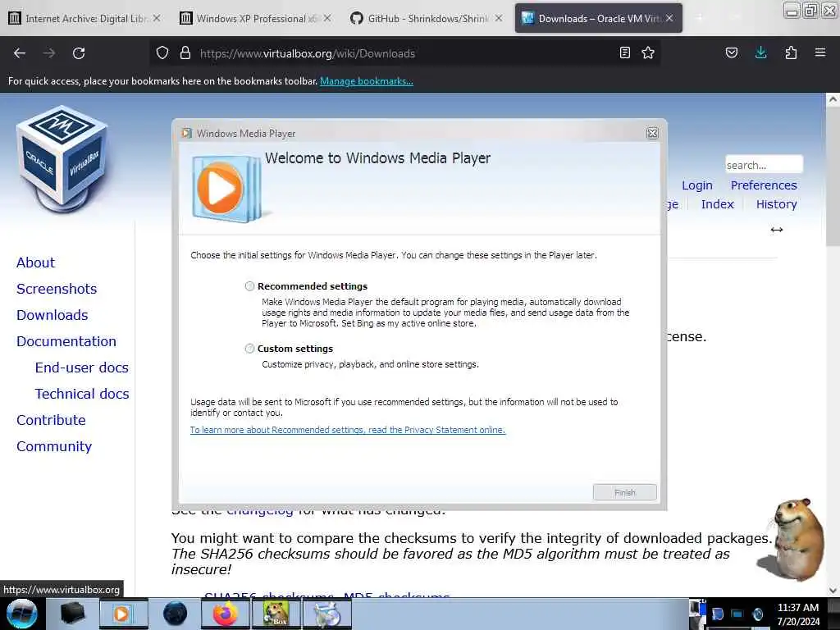This screenshot has height=630, width=840.
Task: Close the GitHub Shrinkdows tab
Action: click(x=499, y=18)
